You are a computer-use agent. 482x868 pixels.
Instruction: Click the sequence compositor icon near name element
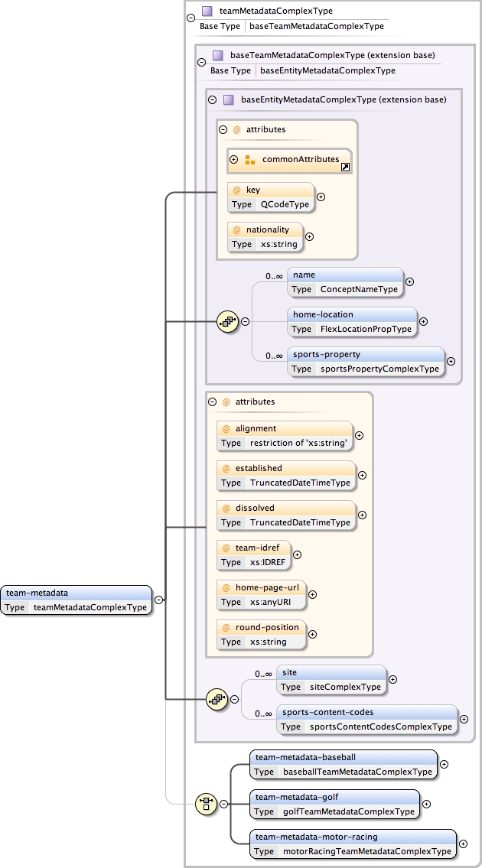coord(228,322)
